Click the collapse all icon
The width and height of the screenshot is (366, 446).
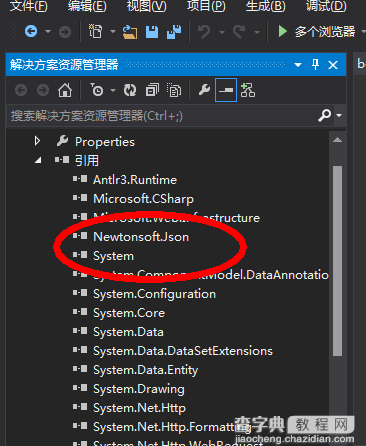pyautogui.click(x=152, y=90)
